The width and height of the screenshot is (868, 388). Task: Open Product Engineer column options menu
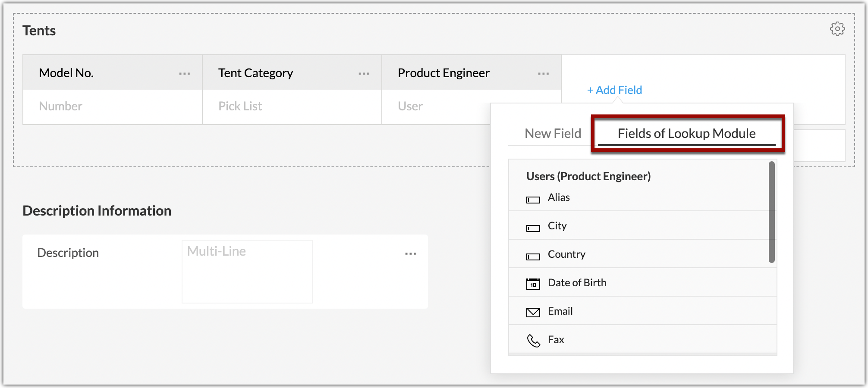pyautogui.click(x=543, y=74)
